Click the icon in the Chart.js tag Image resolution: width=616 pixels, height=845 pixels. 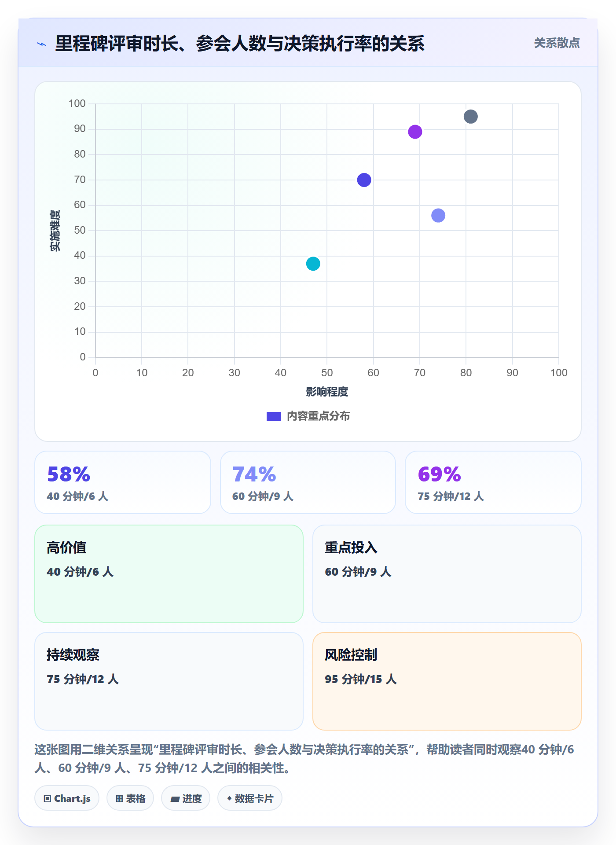(48, 799)
